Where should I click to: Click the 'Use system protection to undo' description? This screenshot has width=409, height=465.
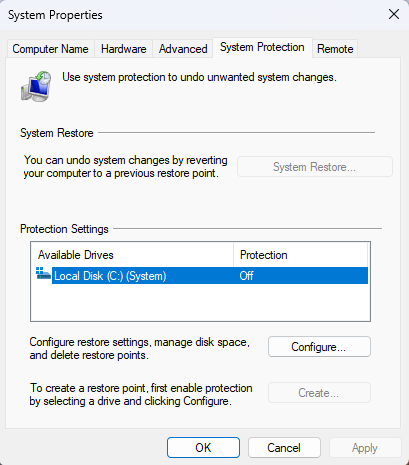199,77
